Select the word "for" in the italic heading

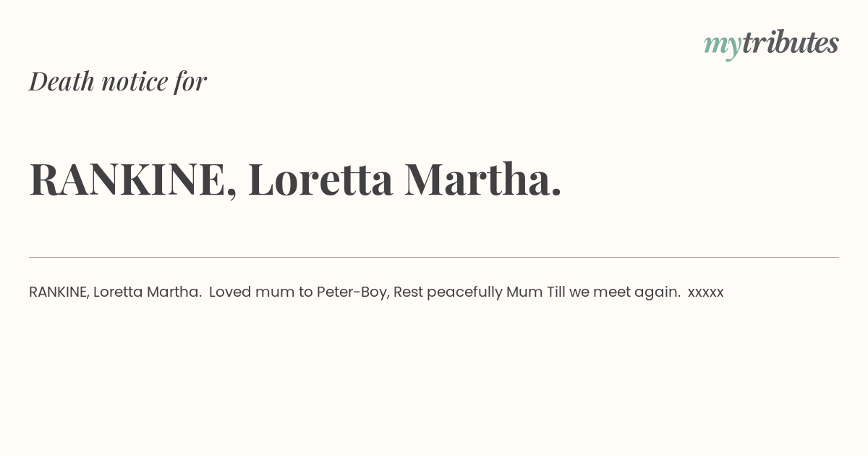191,82
